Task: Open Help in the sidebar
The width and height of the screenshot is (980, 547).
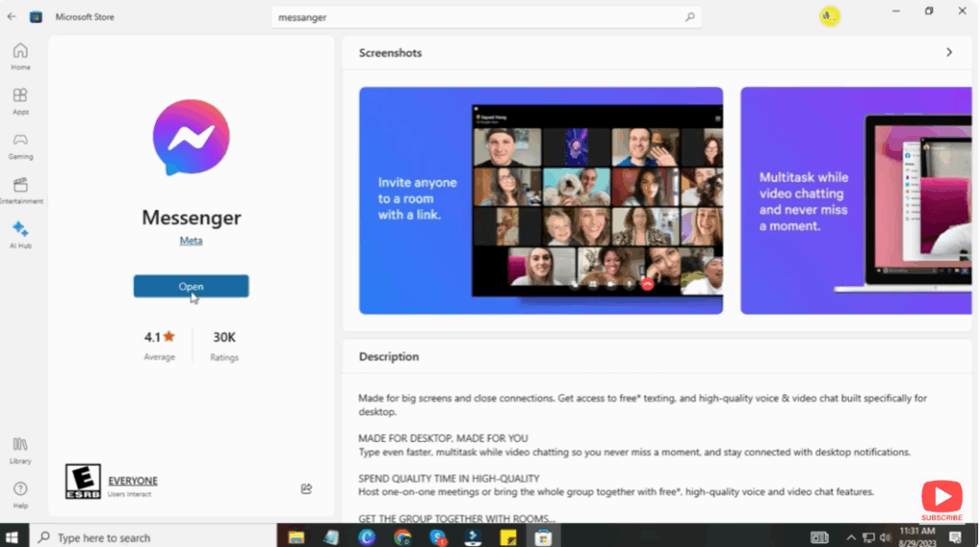Action: (20, 495)
